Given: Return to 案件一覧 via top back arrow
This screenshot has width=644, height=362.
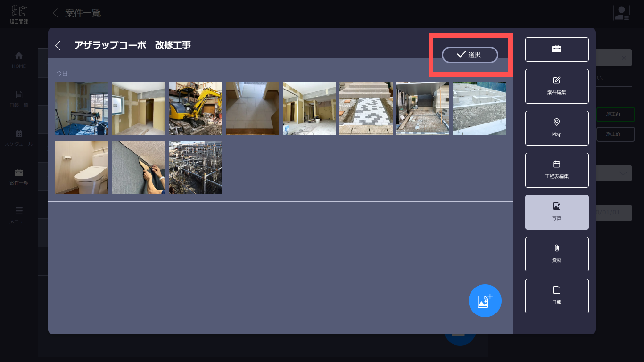Looking at the screenshot, I should (x=56, y=13).
